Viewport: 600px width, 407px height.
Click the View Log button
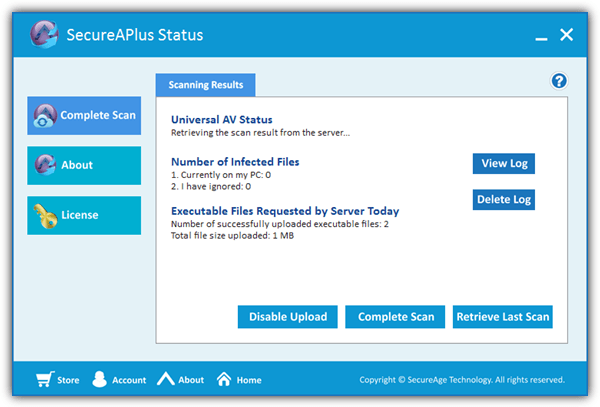pos(504,164)
